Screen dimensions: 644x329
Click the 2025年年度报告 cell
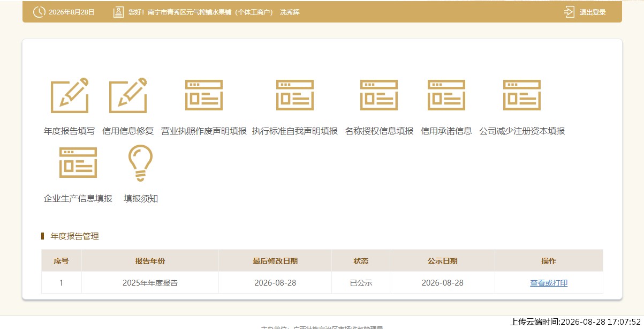tap(150, 283)
